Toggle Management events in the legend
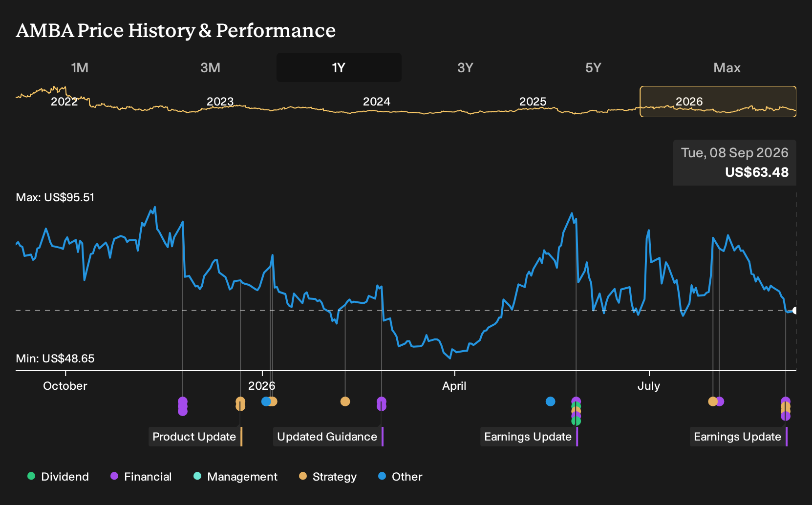Screen dimensions: 812x505 coord(235,477)
